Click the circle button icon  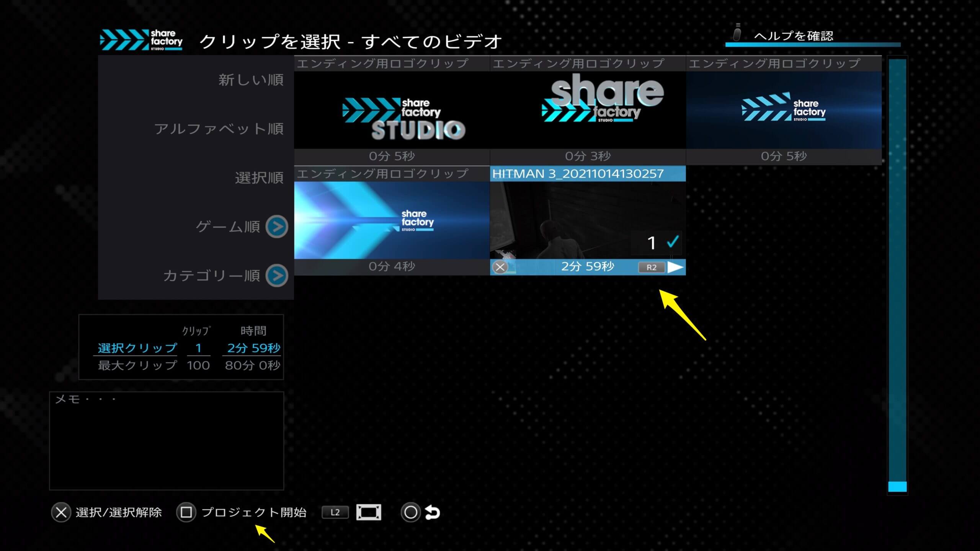410,512
